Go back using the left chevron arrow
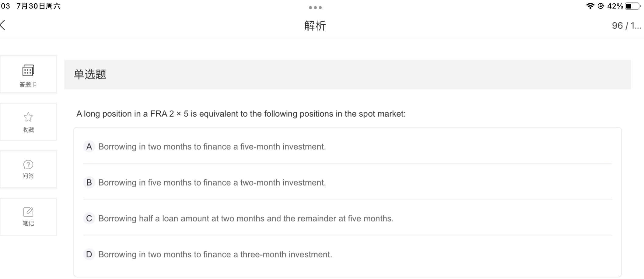This screenshot has height=279, width=644. pyautogui.click(x=3, y=25)
